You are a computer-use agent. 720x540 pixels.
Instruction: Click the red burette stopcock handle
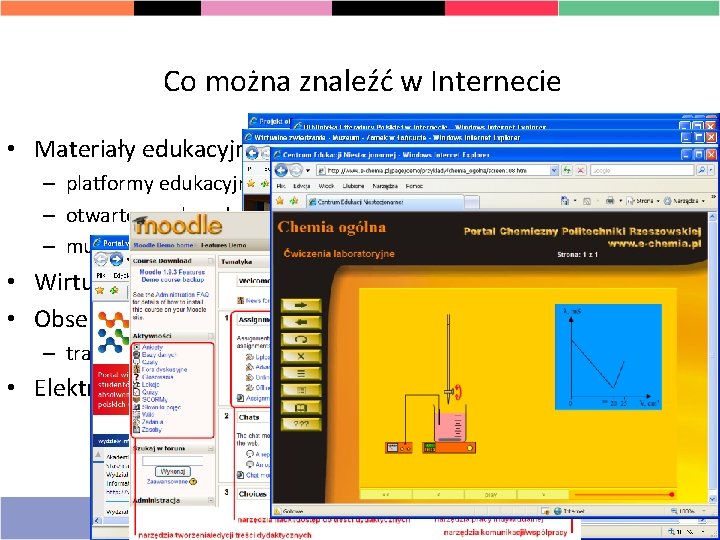[x=458, y=393]
